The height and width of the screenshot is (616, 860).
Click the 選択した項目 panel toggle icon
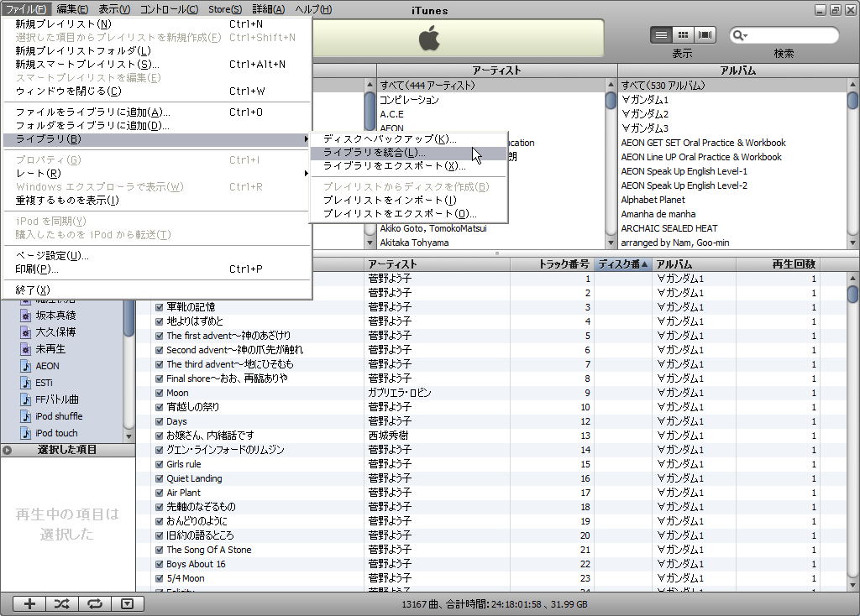pos(7,450)
